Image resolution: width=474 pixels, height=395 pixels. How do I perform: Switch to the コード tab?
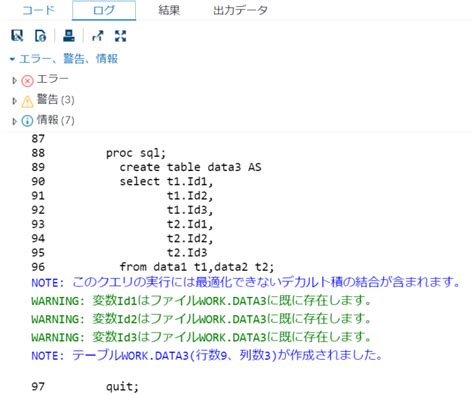click(x=39, y=10)
